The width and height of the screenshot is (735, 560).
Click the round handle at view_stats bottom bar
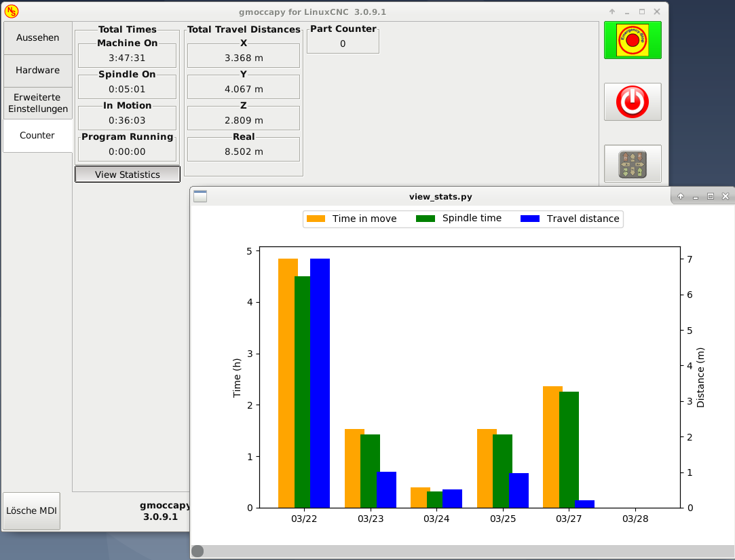click(x=197, y=551)
